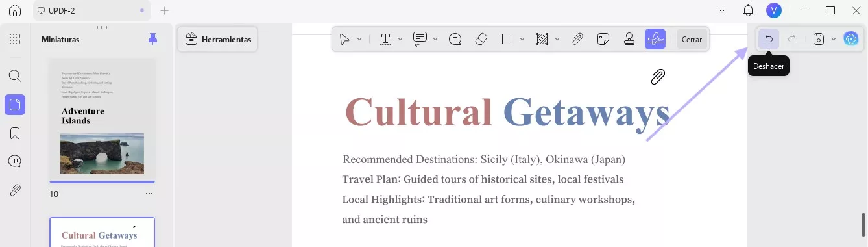The image size is (868, 247).
Task: Pin the Miniaturas panel
Action: pos(152,39)
